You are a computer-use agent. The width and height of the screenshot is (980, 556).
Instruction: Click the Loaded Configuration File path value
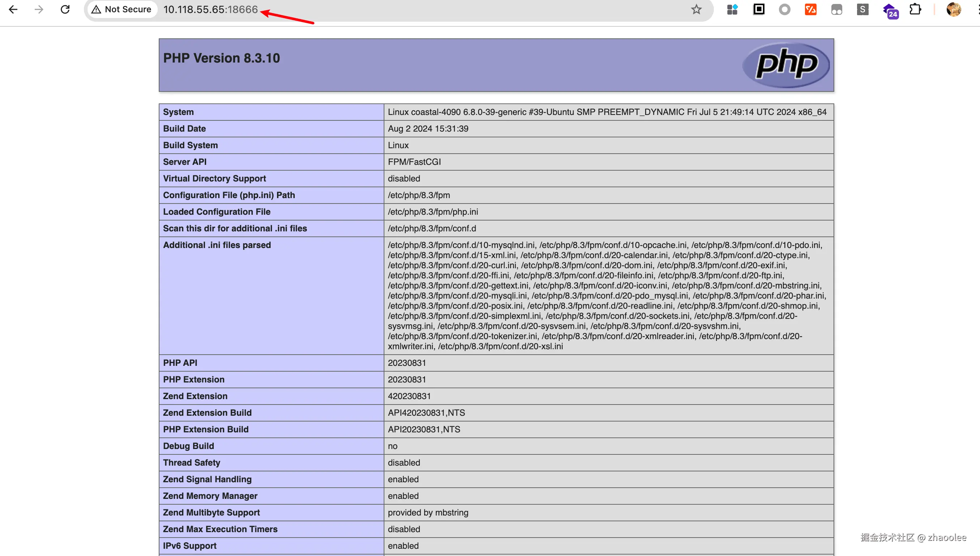tap(433, 211)
